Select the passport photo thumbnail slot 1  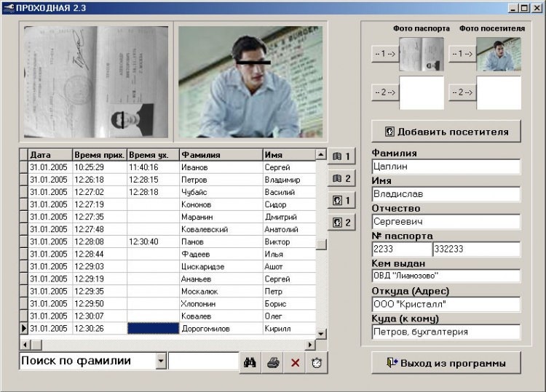(x=422, y=55)
